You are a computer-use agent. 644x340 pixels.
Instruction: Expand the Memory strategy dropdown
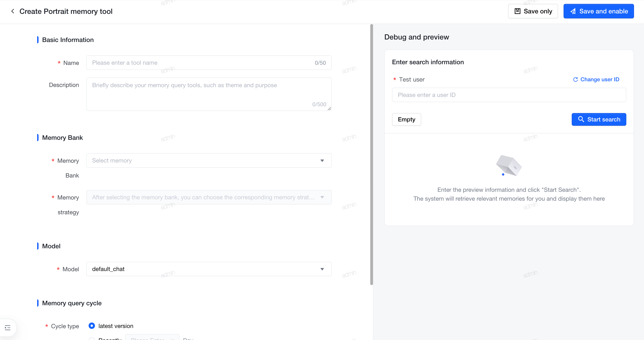point(209,197)
